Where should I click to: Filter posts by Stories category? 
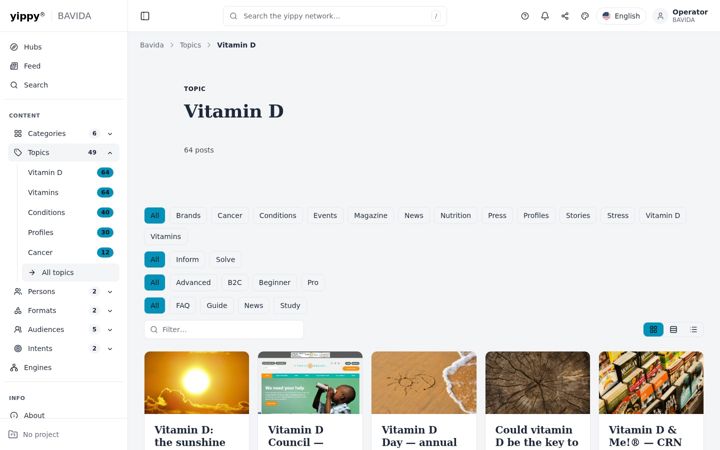[x=578, y=215]
